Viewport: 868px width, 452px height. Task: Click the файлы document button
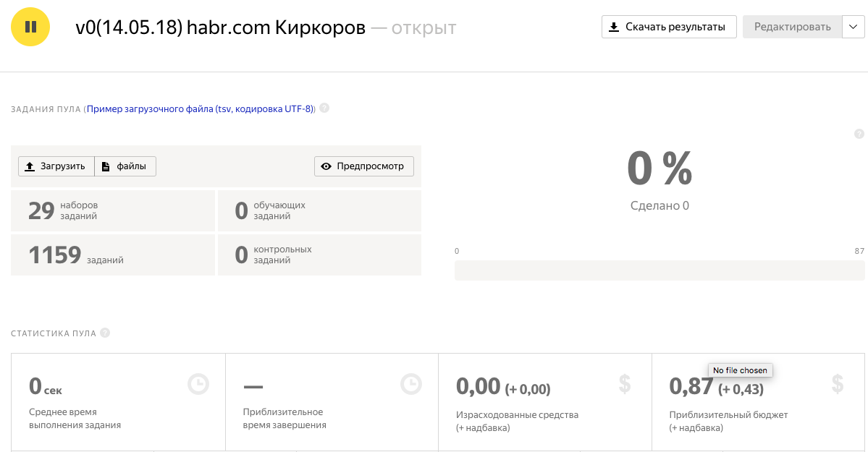coord(125,166)
